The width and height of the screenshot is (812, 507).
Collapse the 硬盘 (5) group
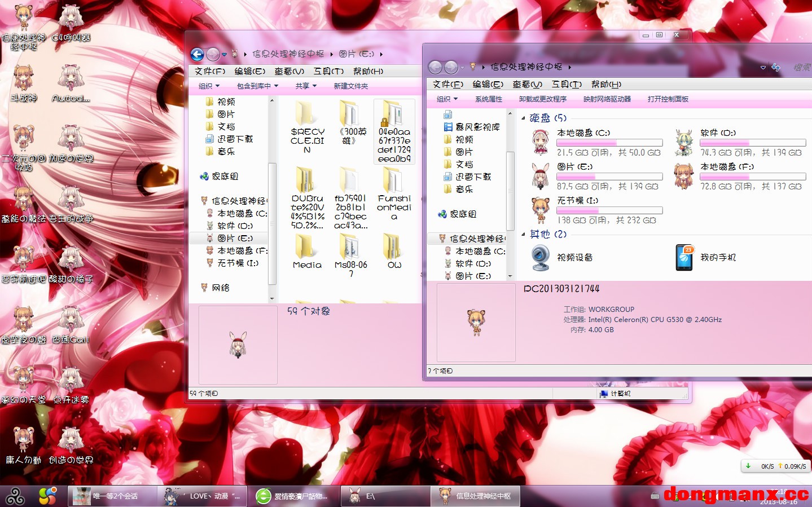click(523, 118)
